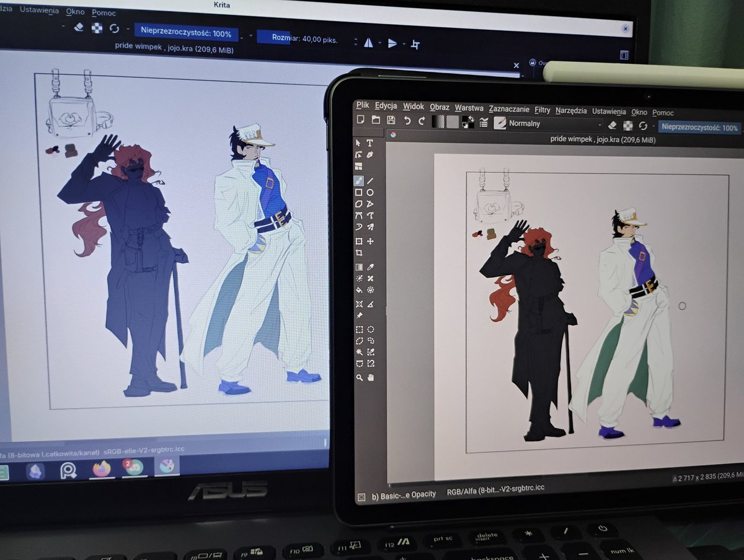Image resolution: width=744 pixels, height=560 pixels.
Task: Select the Move tool on tablet toolbox
Action: click(370, 241)
